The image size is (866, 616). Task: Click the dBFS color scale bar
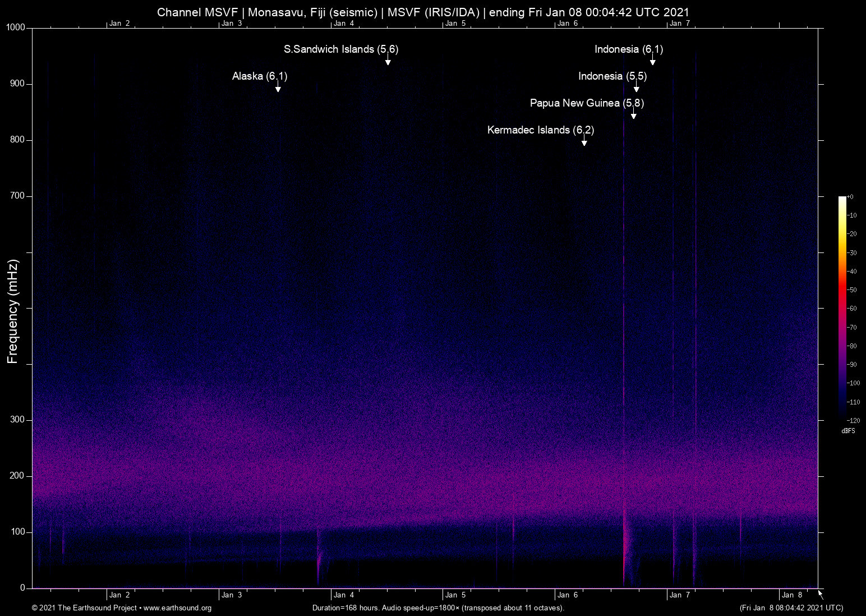[842, 307]
